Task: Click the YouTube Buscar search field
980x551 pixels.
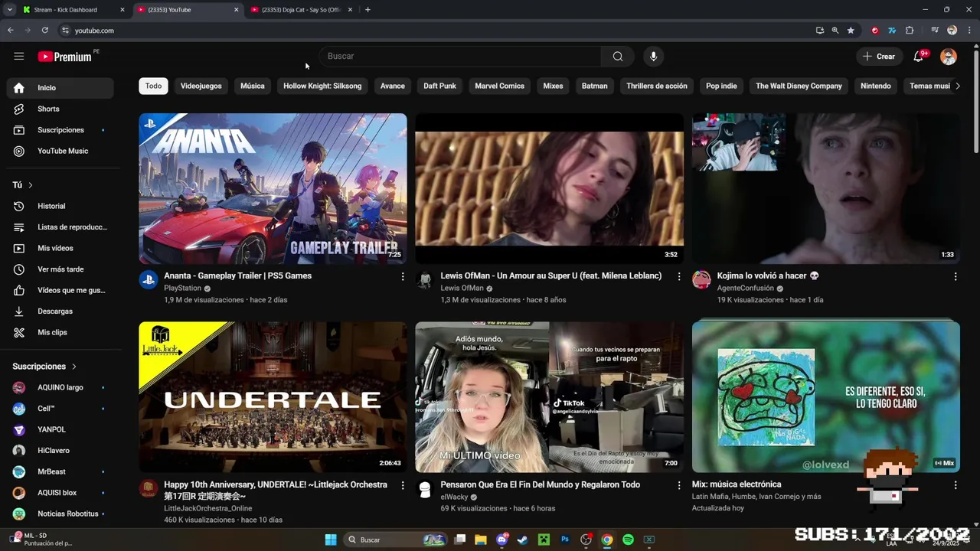Action: click(x=459, y=56)
